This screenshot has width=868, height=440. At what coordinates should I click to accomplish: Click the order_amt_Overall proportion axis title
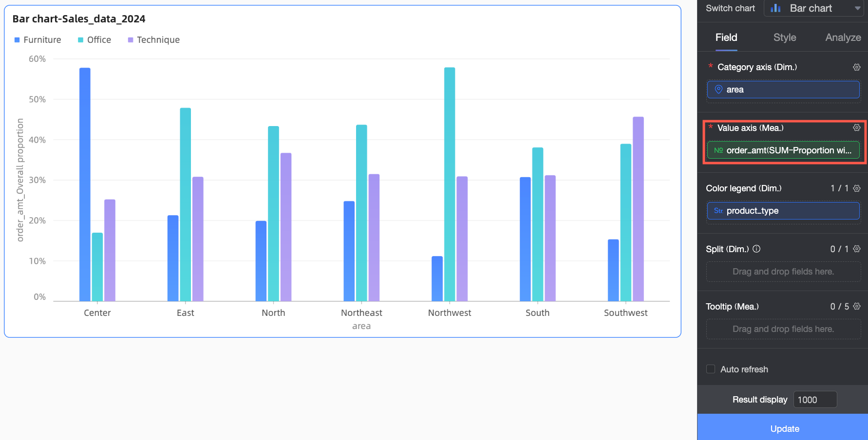pos(20,180)
